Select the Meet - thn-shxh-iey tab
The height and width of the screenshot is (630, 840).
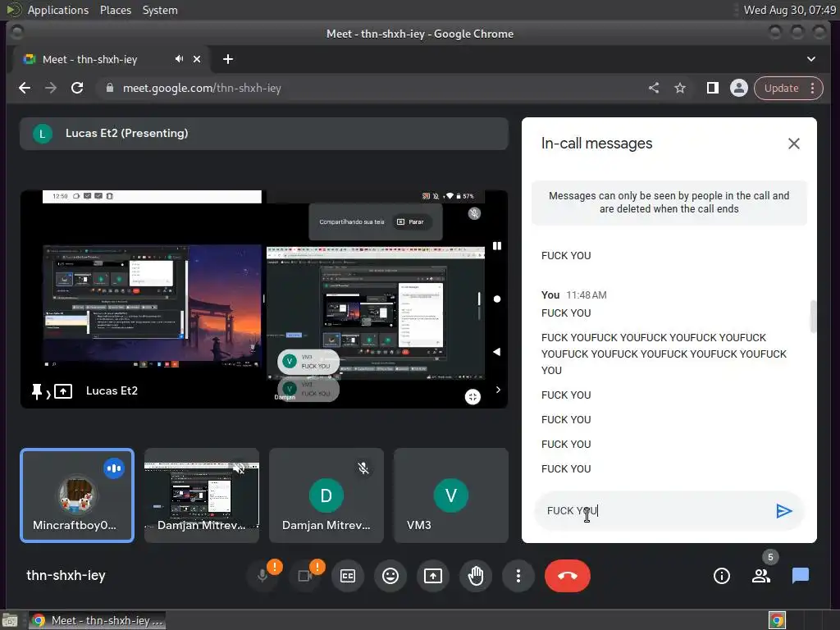[110, 59]
